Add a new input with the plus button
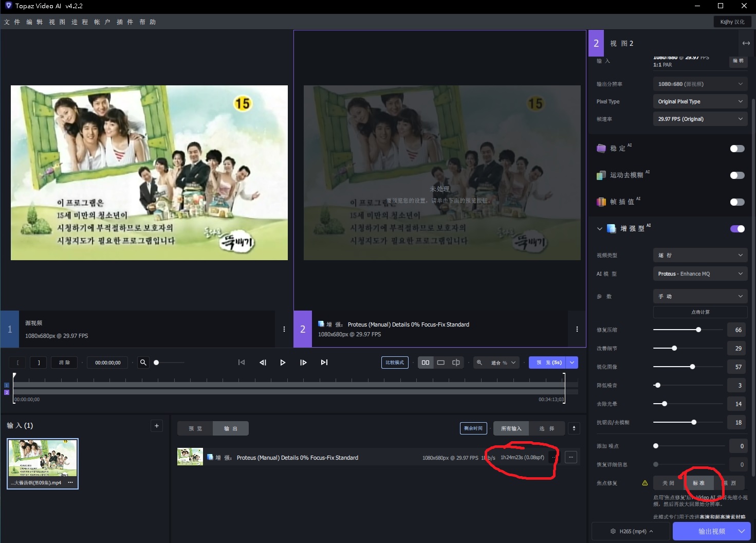The image size is (756, 543). [x=157, y=426]
